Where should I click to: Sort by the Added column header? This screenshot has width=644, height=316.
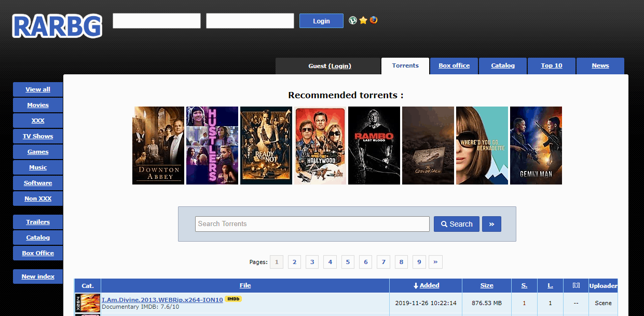click(426, 285)
